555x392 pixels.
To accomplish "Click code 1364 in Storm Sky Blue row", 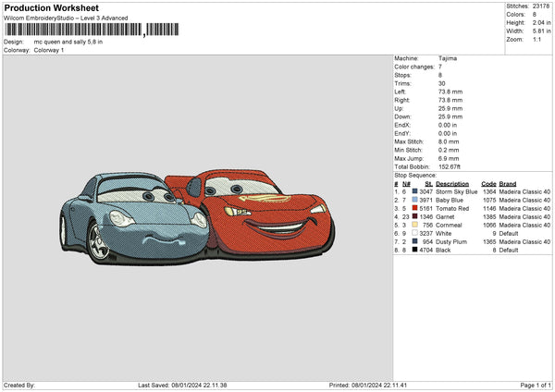I will 489,191.
